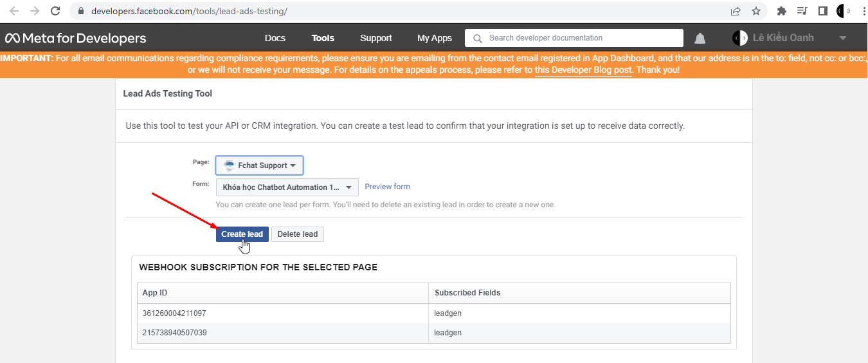Open the Support menu item
The image size is (868, 363).
(376, 38)
